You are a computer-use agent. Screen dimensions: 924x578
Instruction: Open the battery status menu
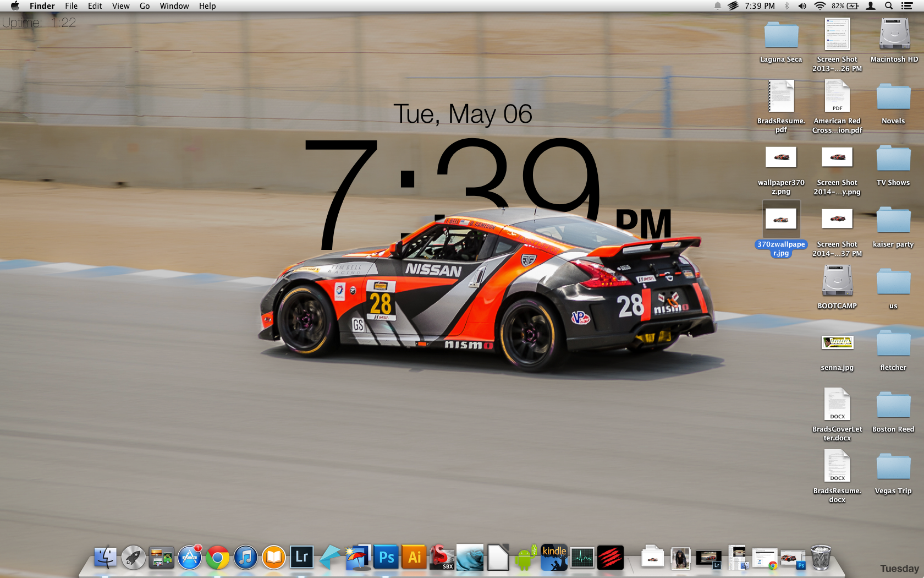coord(845,6)
